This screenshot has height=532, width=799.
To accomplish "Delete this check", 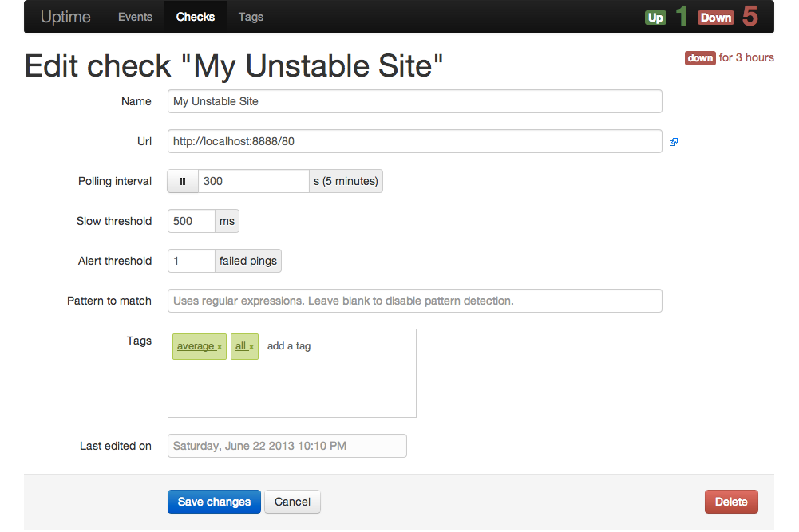I will [x=731, y=502].
